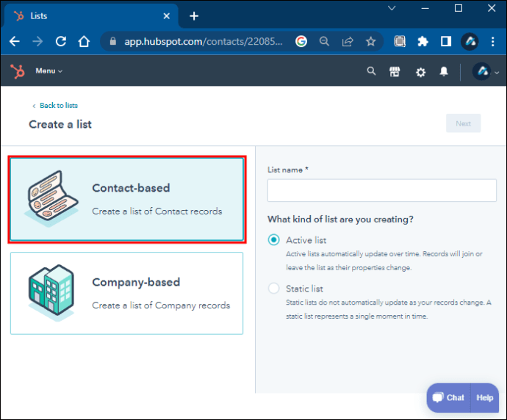Open the tab search chevron

(x=392, y=8)
